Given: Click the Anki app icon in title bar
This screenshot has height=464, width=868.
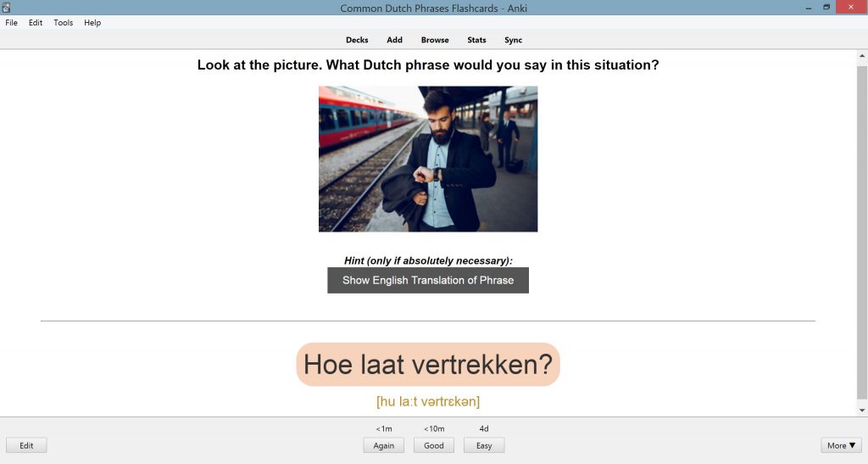Looking at the screenshot, I should [x=6, y=7].
